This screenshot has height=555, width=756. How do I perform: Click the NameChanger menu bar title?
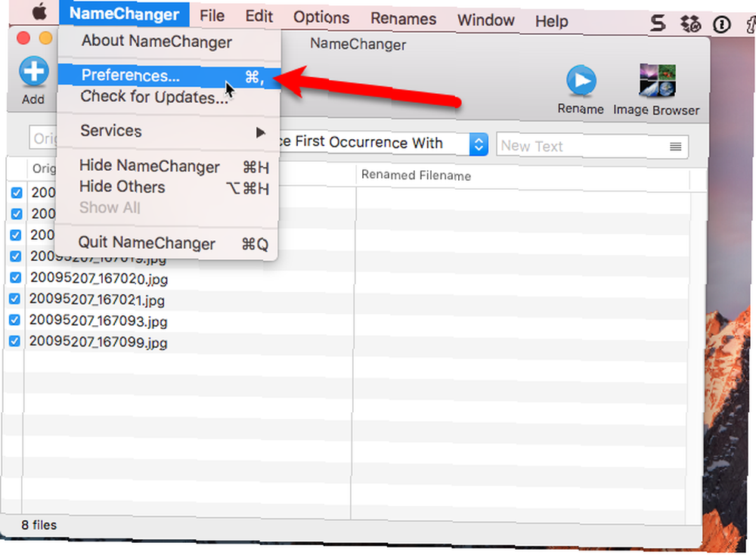125,14
